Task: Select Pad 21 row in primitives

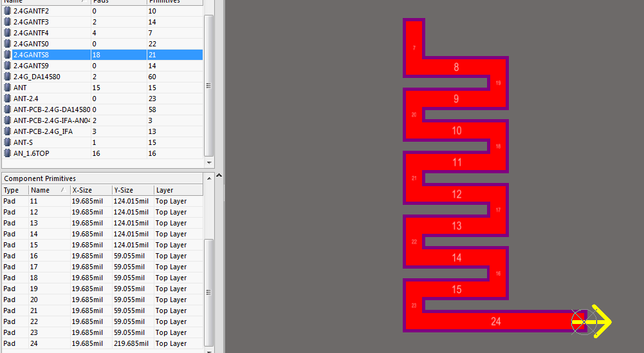Action: click(103, 310)
